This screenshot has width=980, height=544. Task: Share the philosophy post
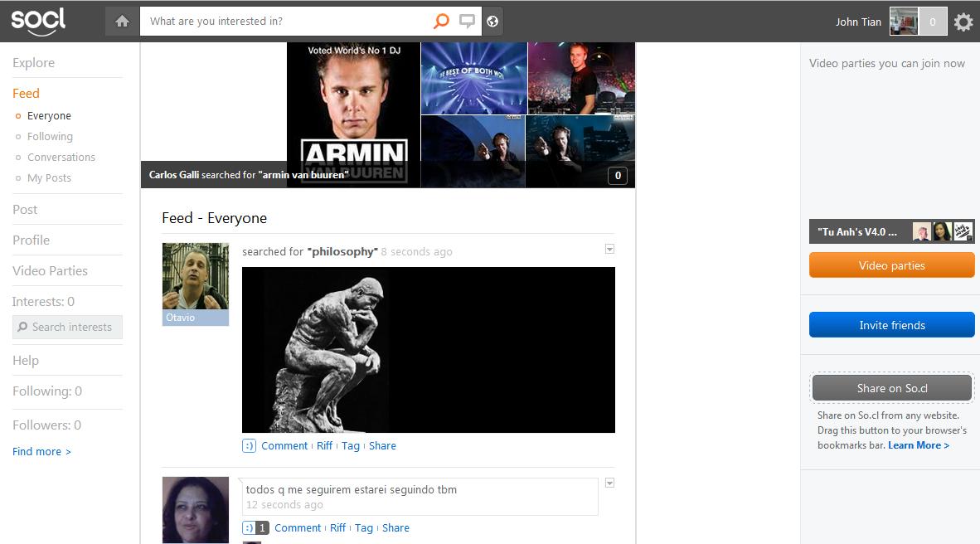click(382, 446)
